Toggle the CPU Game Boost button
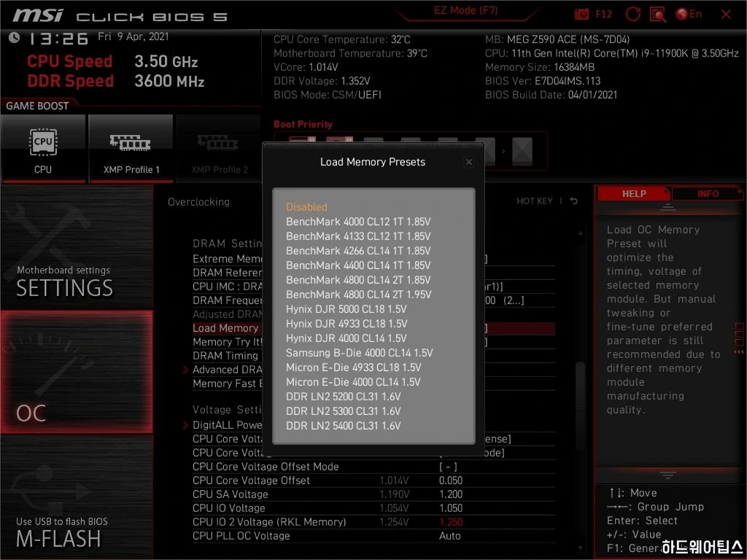This screenshot has width=747, height=560. (x=43, y=149)
